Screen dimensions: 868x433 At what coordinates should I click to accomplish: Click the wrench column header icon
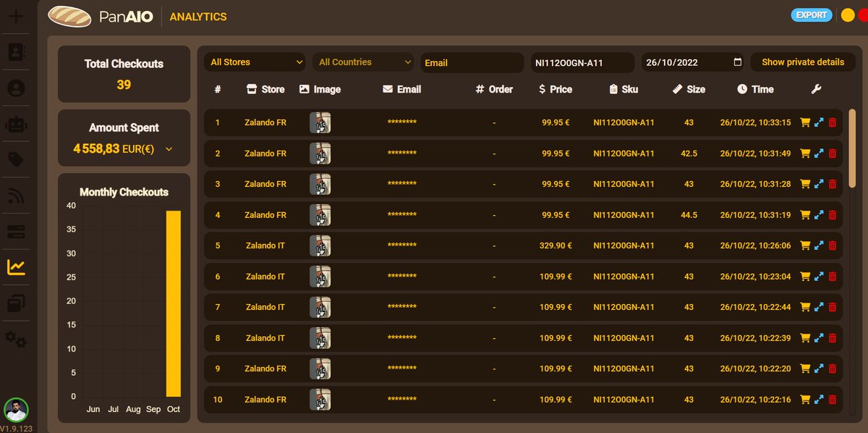[x=817, y=89]
